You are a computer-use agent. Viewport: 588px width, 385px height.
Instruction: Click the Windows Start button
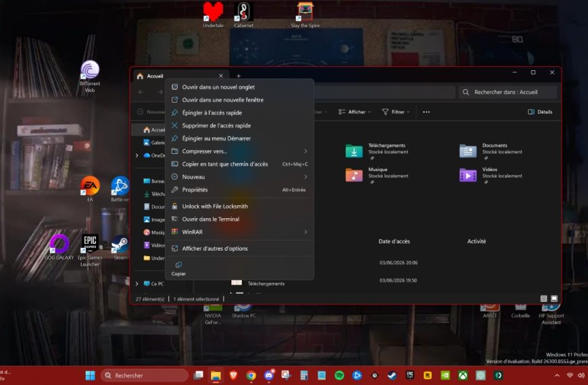[90, 376]
